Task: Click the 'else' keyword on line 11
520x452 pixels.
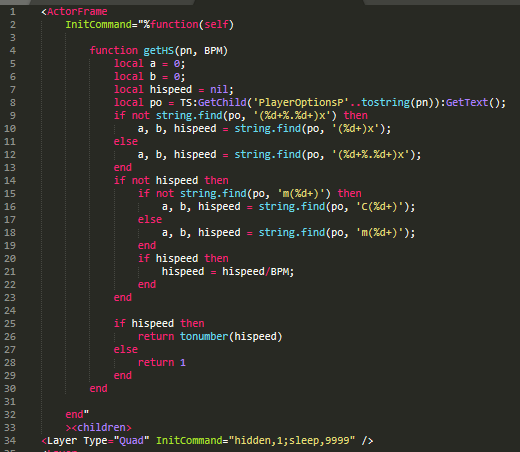Action: pos(126,142)
